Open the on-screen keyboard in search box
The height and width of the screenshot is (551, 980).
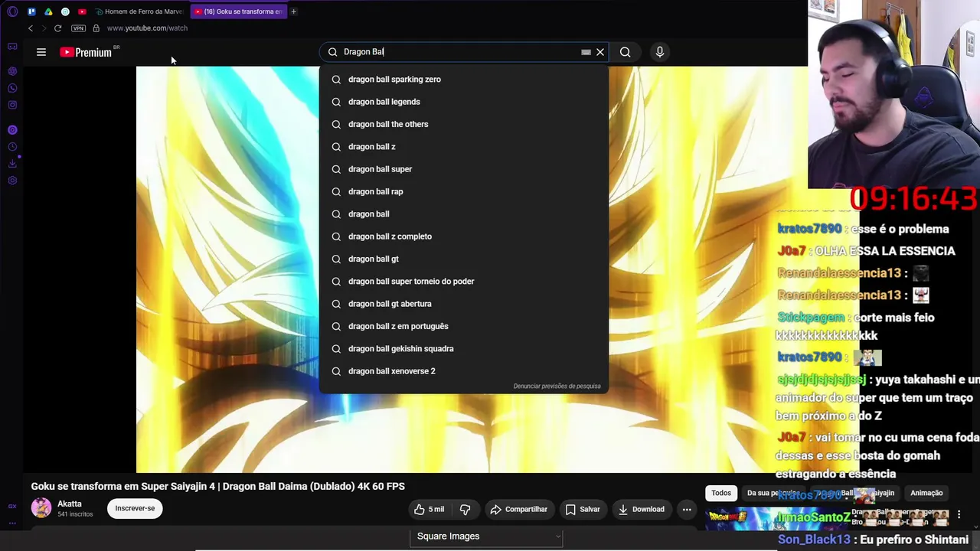point(586,52)
